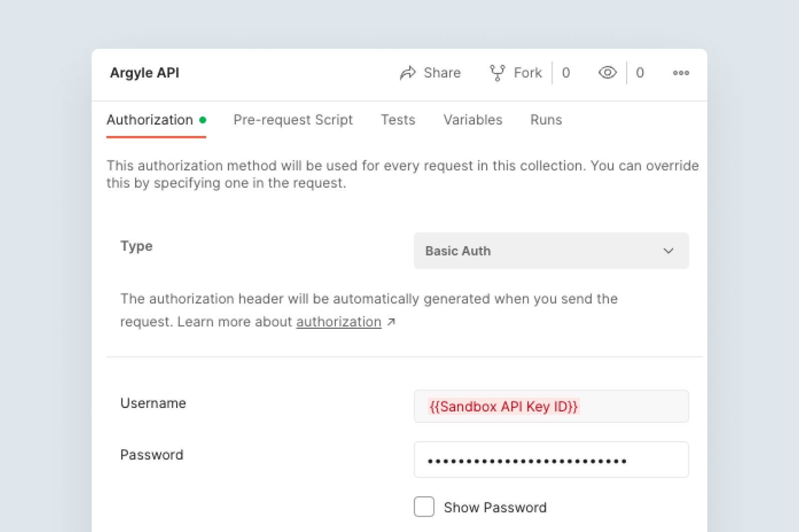Go to the Variables tab
The width and height of the screenshot is (799, 532).
click(x=473, y=120)
